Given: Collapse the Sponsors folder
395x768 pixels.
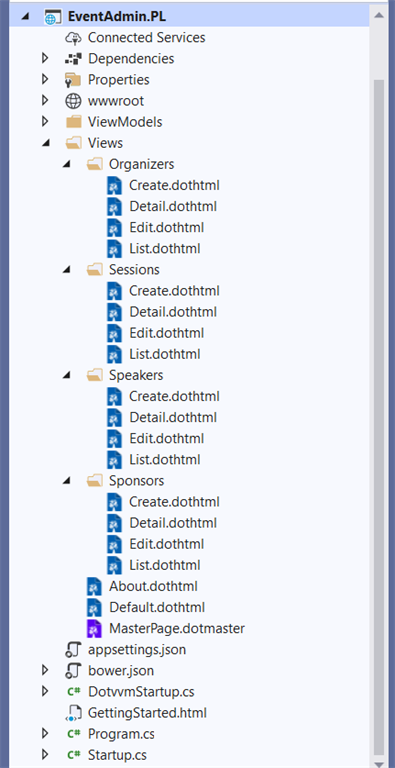Looking at the screenshot, I should tap(67, 481).
